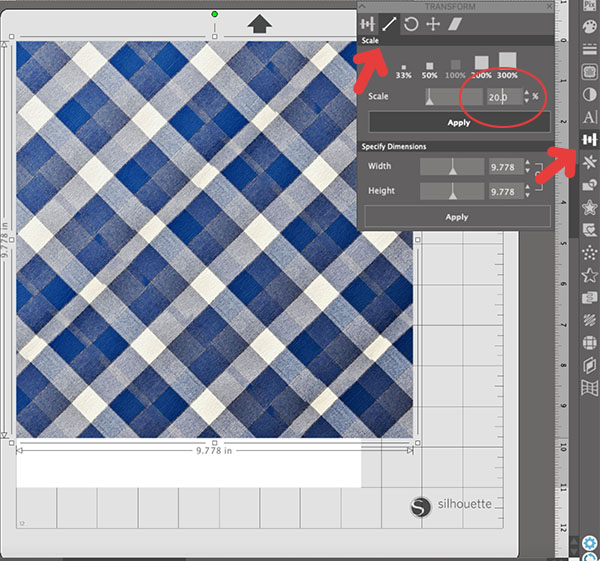Click the Scale percentage slider
This screenshot has height=561, width=600.
454,96
